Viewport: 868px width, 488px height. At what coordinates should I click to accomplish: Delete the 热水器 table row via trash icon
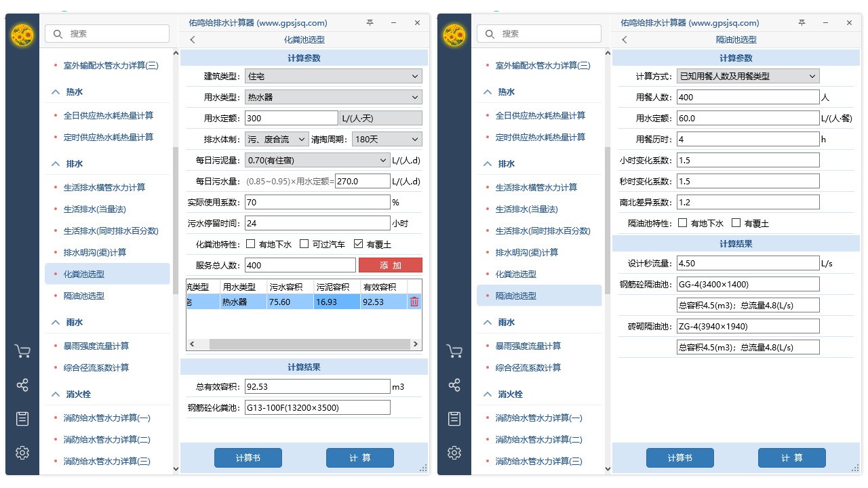tap(414, 301)
